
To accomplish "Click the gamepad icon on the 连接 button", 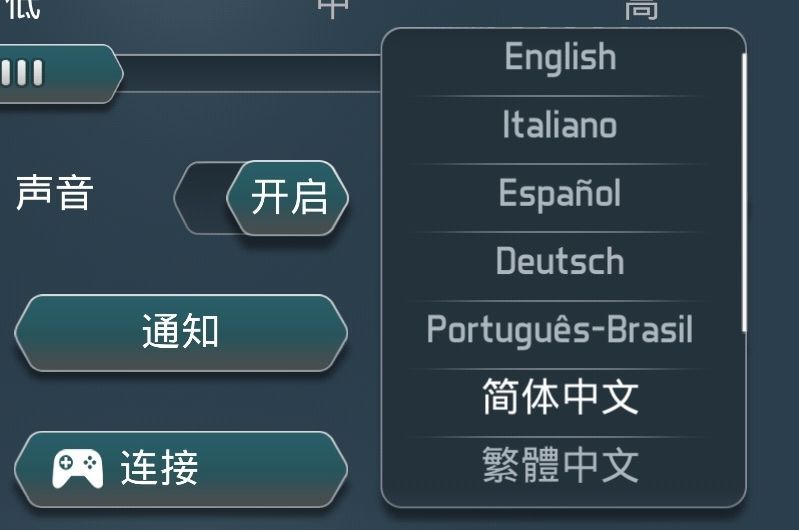I will coord(77,468).
